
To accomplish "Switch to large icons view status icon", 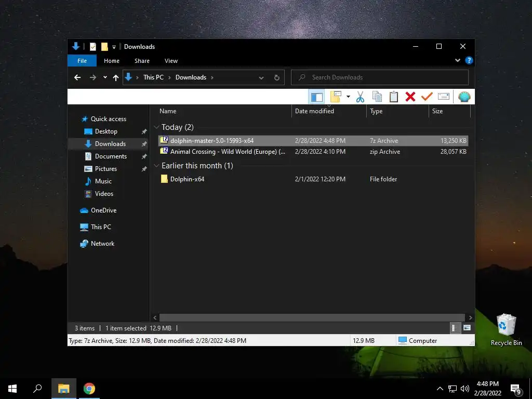I will [467, 328].
